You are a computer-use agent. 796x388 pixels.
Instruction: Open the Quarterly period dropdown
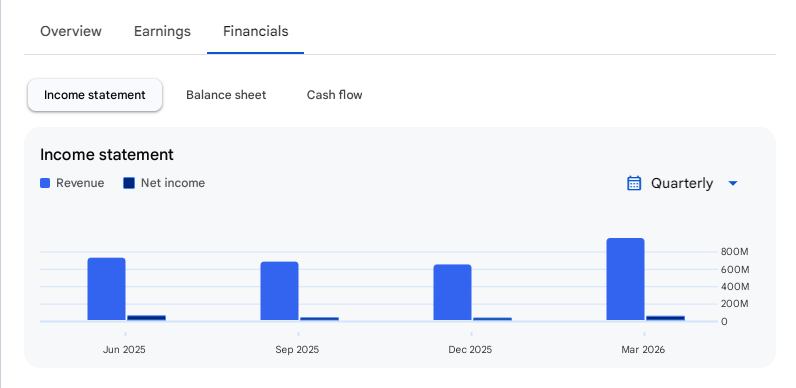click(x=682, y=183)
